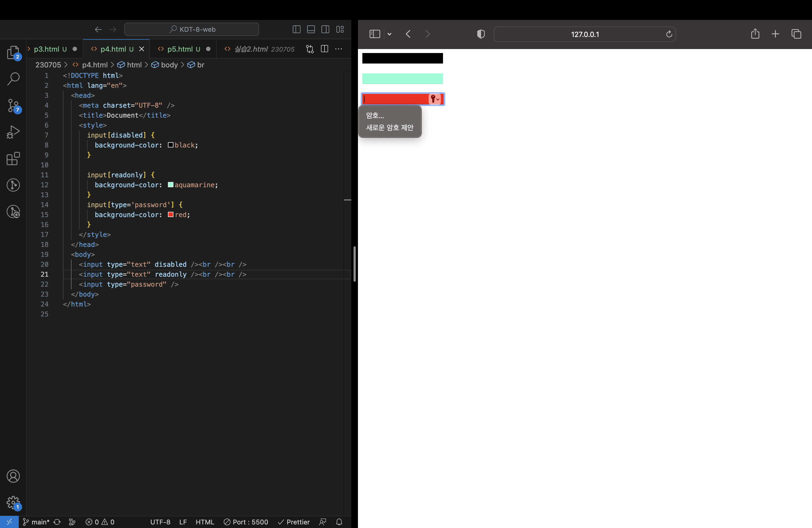The height and width of the screenshot is (528, 812).
Task: Show the Safari tab overview
Action: coord(796,34)
